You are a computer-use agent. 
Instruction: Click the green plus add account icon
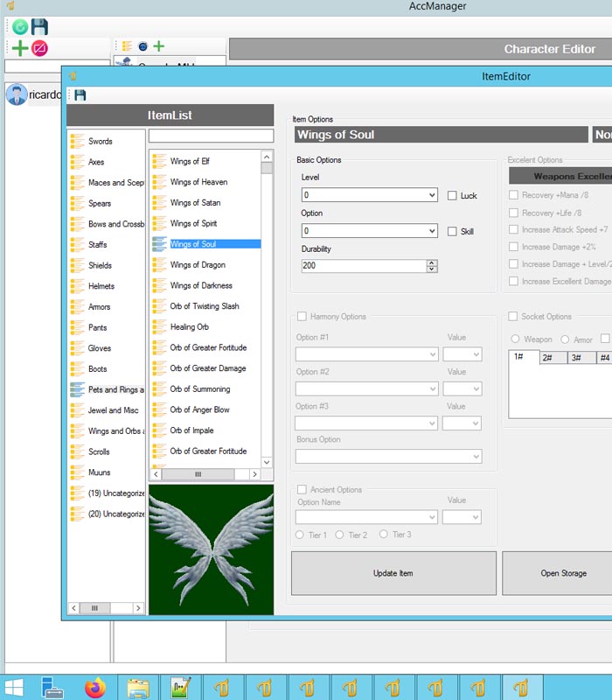19,48
